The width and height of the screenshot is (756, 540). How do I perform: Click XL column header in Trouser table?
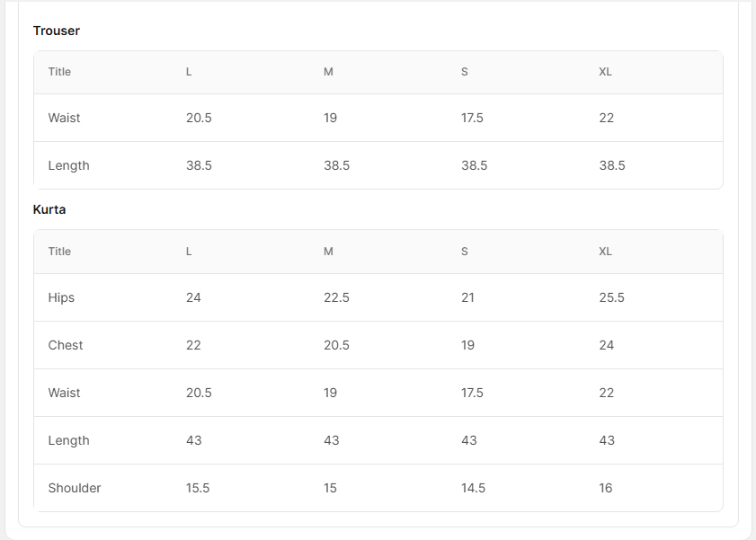(x=605, y=72)
